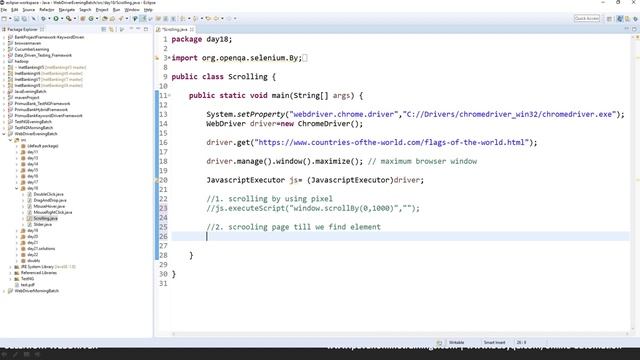This screenshot has height=360, width=640.
Task: Expand the day17 package
Action: pos(17,182)
